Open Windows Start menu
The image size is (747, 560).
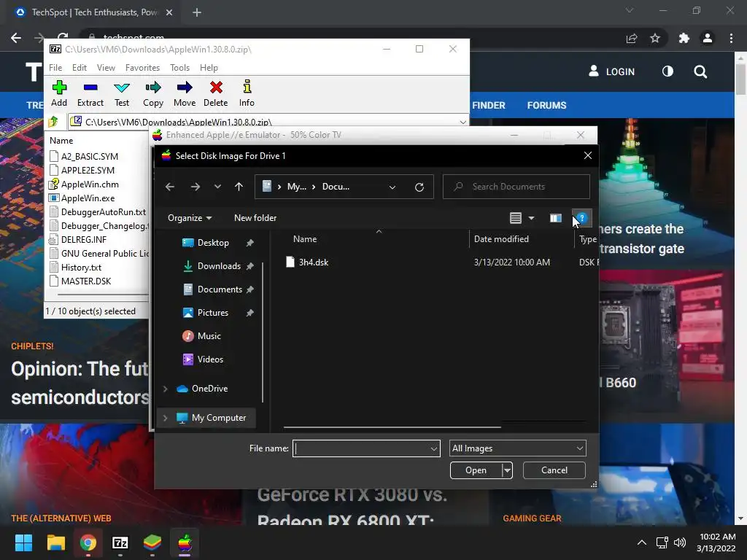point(23,542)
